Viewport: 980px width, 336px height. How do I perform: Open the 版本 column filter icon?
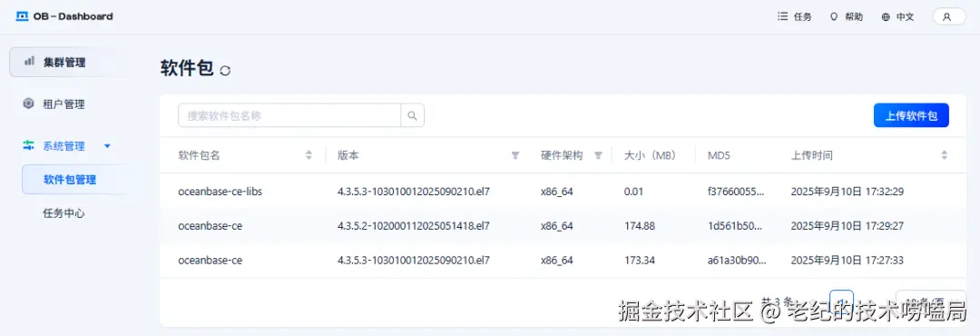point(515,155)
